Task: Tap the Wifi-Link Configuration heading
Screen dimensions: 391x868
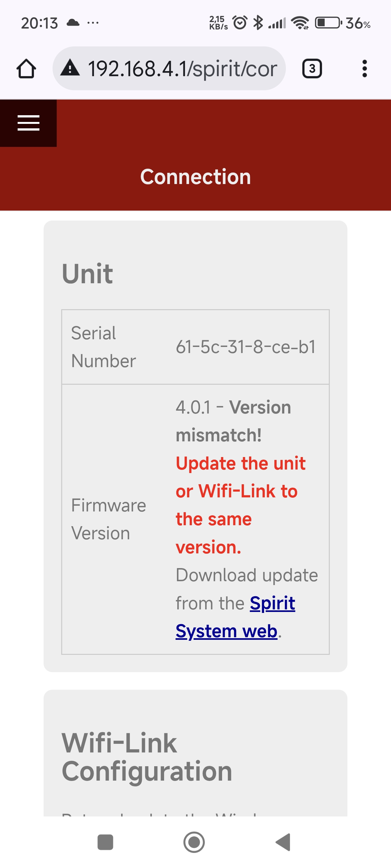Action: click(x=147, y=757)
